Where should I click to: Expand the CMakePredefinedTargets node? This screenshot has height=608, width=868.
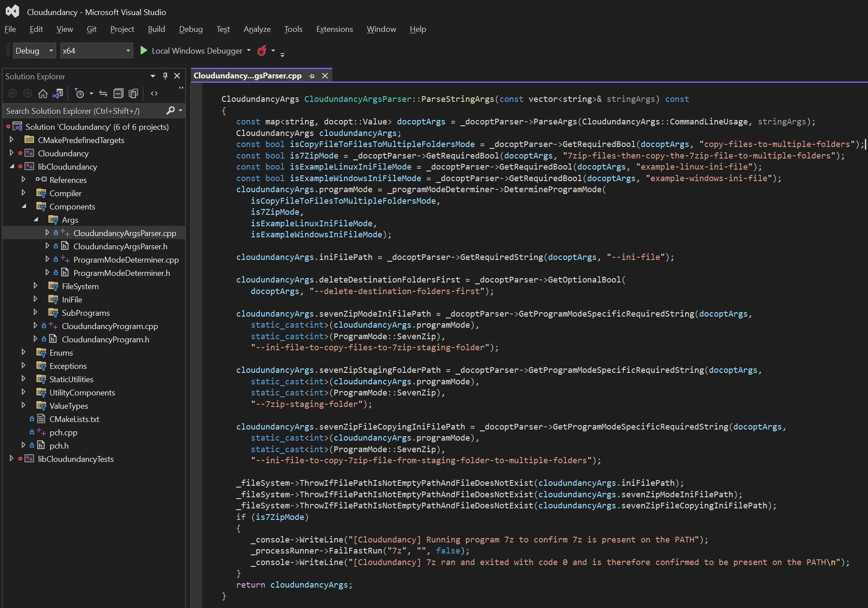[x=12, y=140]
